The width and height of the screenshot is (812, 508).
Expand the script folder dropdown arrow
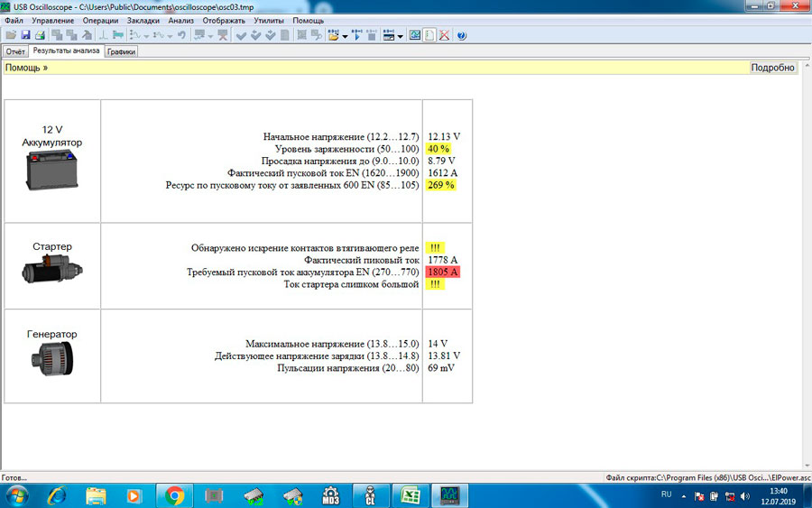pyautogui.click(x=345, y=36)
